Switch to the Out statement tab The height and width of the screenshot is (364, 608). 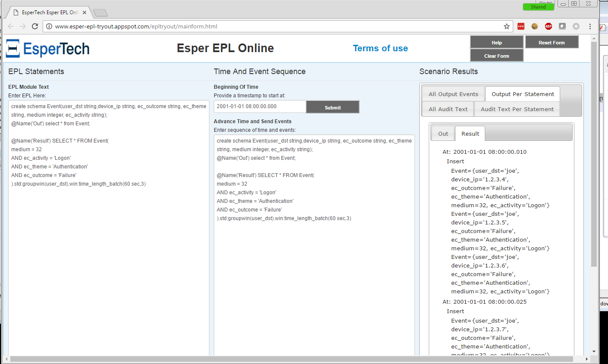(x=443, y=134)
